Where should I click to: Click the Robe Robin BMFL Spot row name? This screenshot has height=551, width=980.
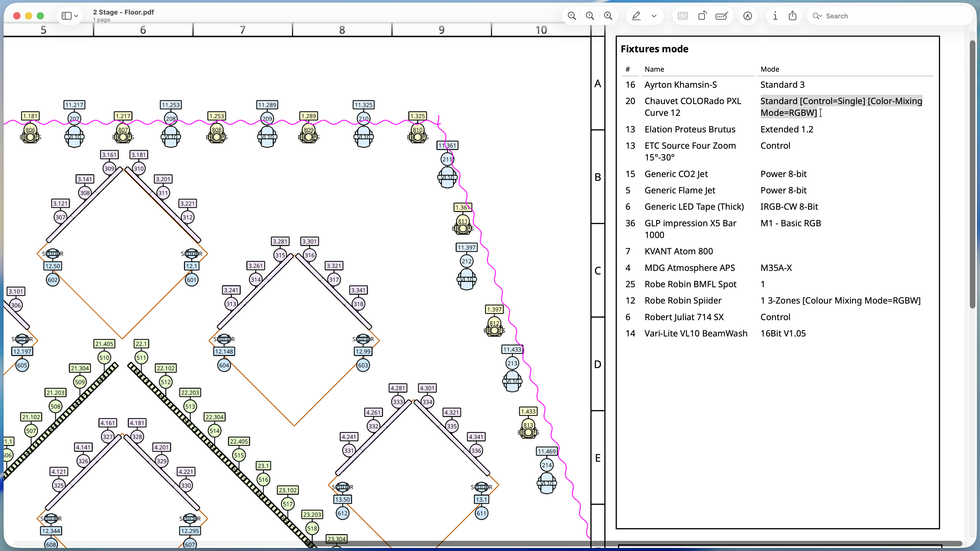click(x=690, y=284)
